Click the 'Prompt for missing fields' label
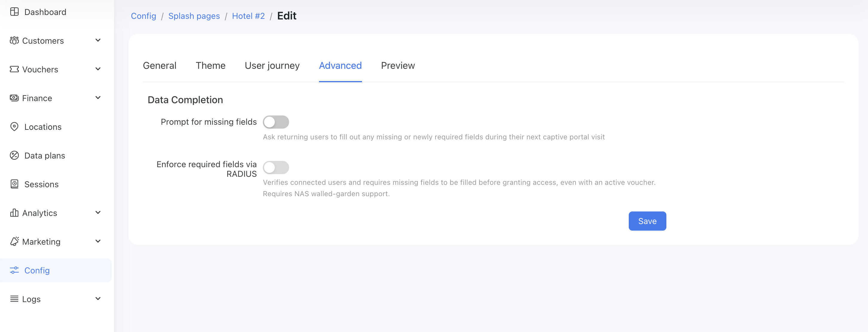 click(x=208, y=122)
